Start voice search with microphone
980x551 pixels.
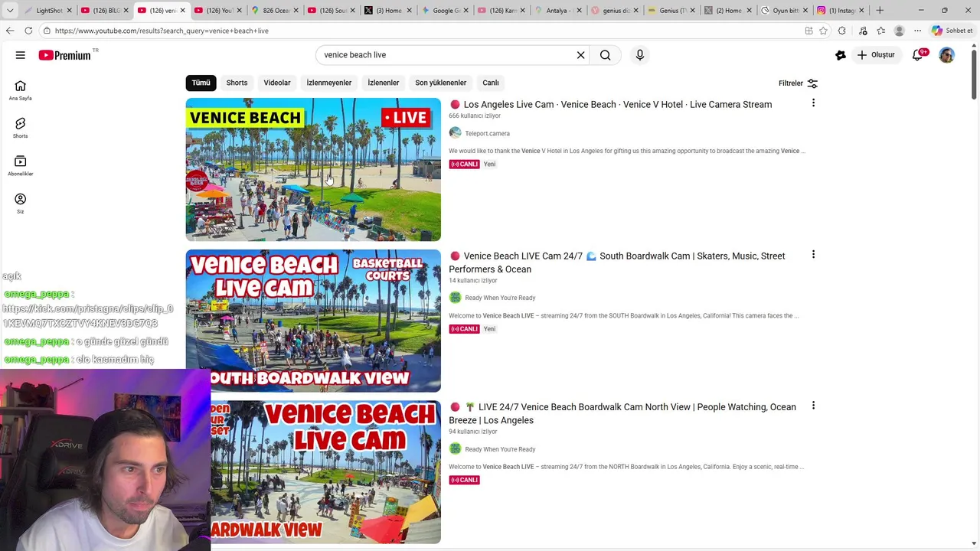[640, 55]
